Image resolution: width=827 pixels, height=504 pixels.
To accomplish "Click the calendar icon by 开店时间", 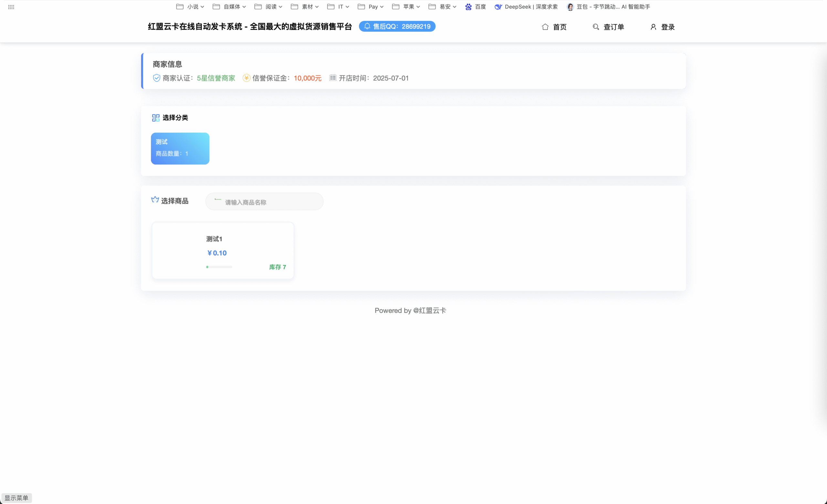I will (x=333, y=78).
